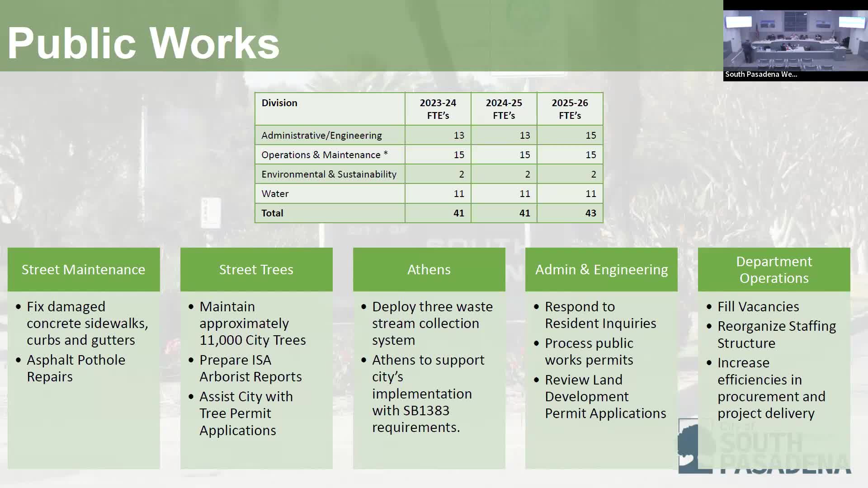Click the Administrative/Engineering table row label
868x488 pixels.
pos(321,135)
